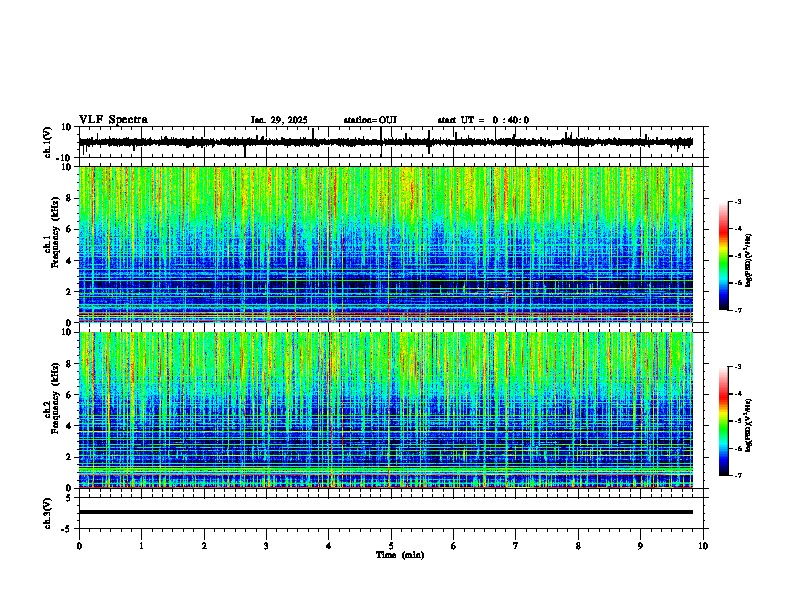Click the "6" kHz tick of ch.1 spectrogram
The width and height of the screenshot is (792, 612).
[69, 229]
